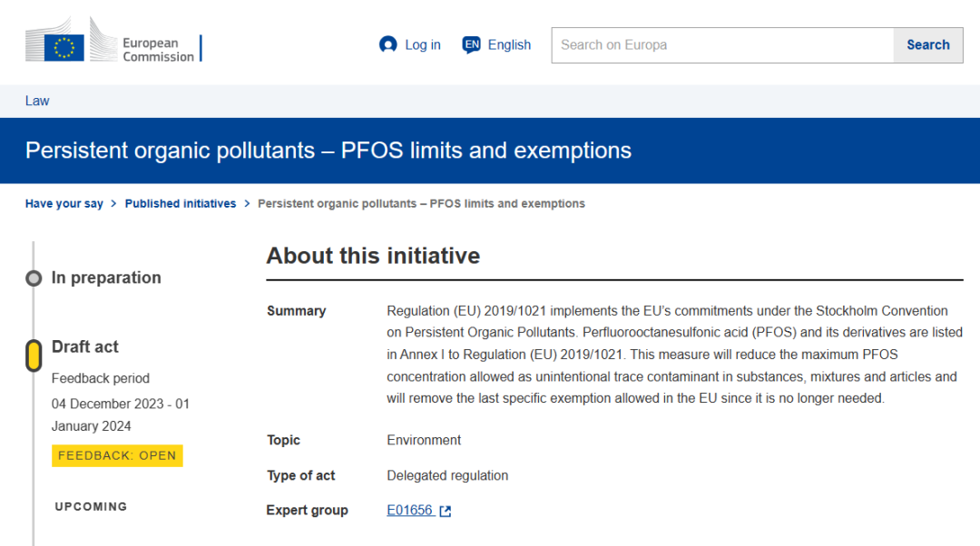980x546 pixels.
Task: Click the external link icon beside E01656
Action: click(x=445, y=512)
